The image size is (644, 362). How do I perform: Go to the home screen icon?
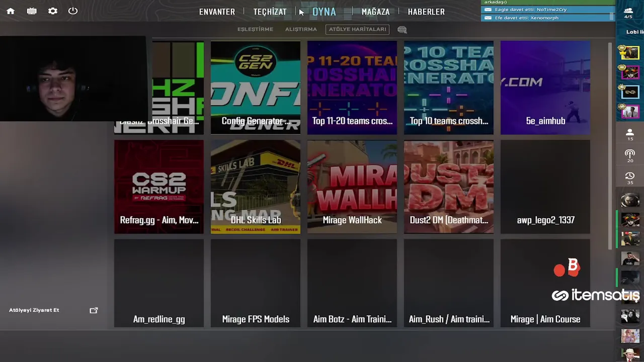click(x=11, y=11)
